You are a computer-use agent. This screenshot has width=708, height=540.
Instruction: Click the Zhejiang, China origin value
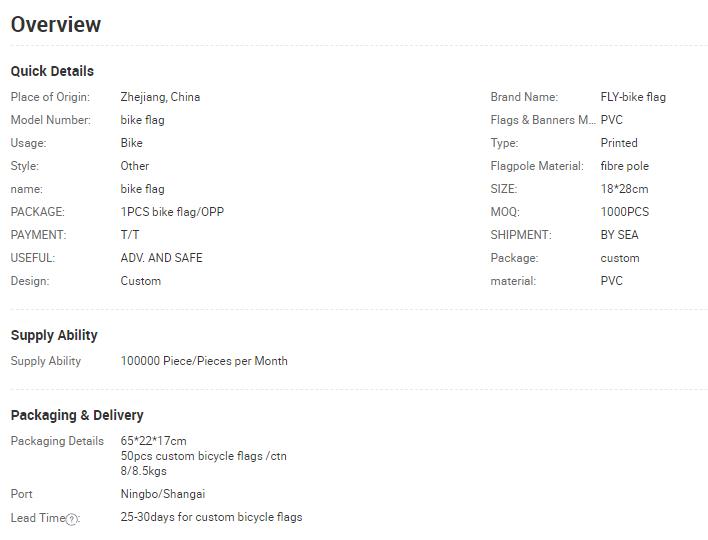point(160,97)
